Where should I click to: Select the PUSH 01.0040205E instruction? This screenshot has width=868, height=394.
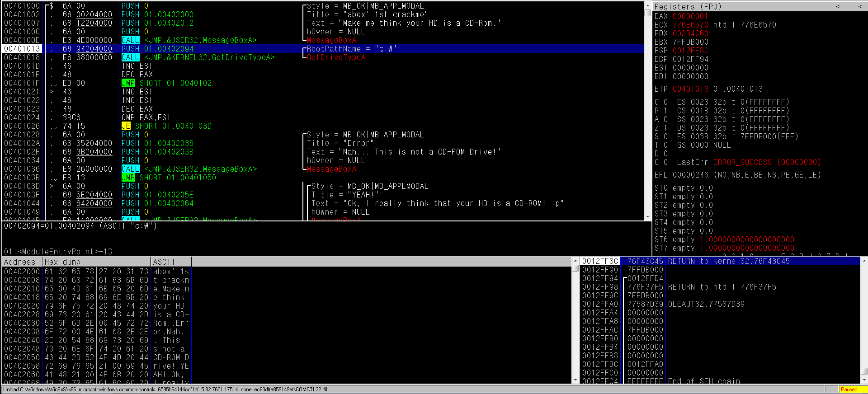coord(157,195)
